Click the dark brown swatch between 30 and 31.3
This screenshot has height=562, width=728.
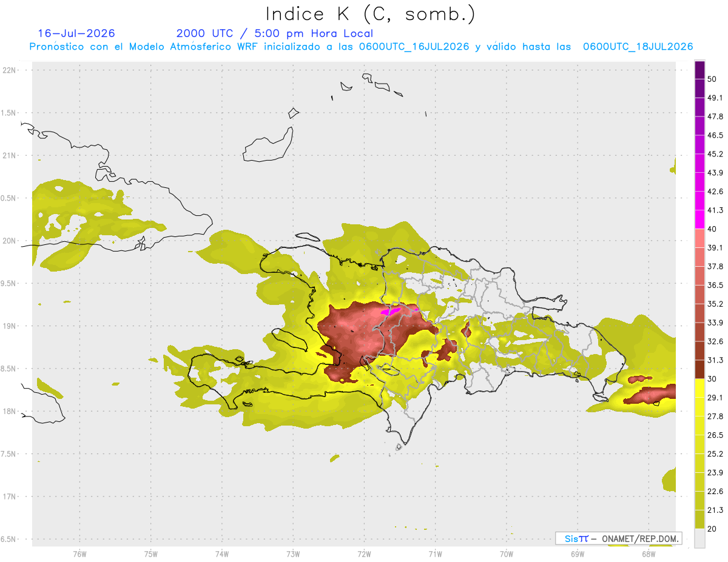click(699, 370)
